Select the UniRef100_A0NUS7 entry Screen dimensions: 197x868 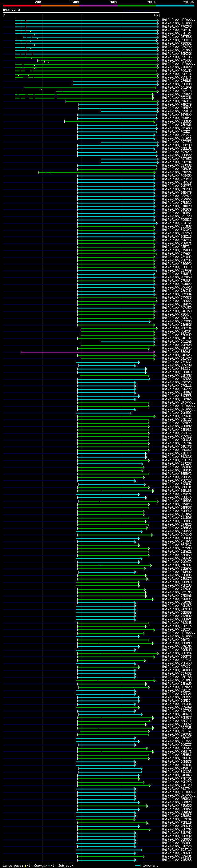pos(177,717)
